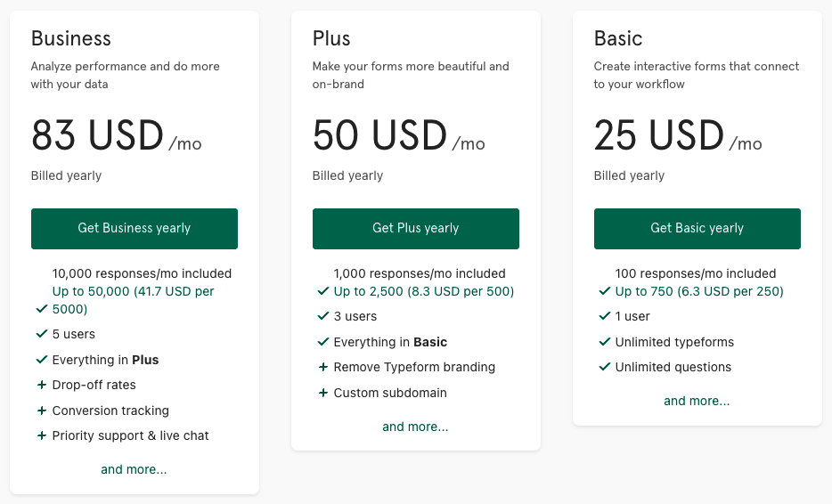Click the plus icon next to Custom subdomain
The width and height of the screenshot is (832, 504).
(322, 393)
